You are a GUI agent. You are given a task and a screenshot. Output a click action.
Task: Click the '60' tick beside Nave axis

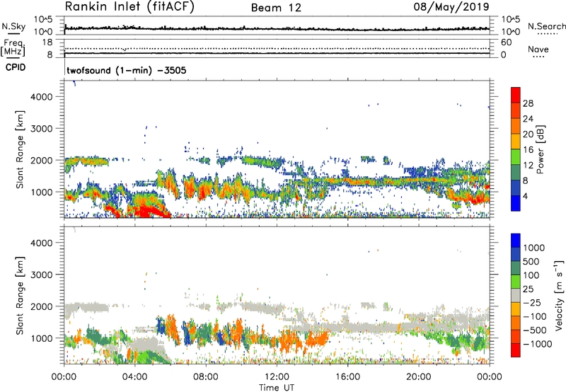(x=506, y=42)
